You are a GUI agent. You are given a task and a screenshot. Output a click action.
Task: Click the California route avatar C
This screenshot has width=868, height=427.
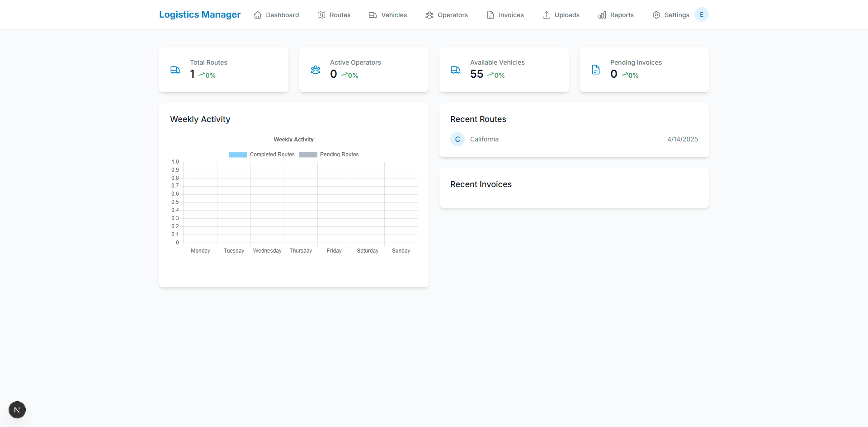tap(458, 139)
